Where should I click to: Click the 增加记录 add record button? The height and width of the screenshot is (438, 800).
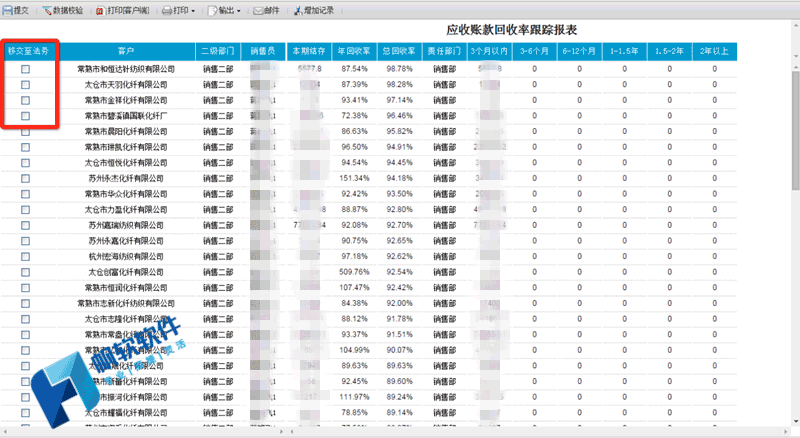point(314,10)
